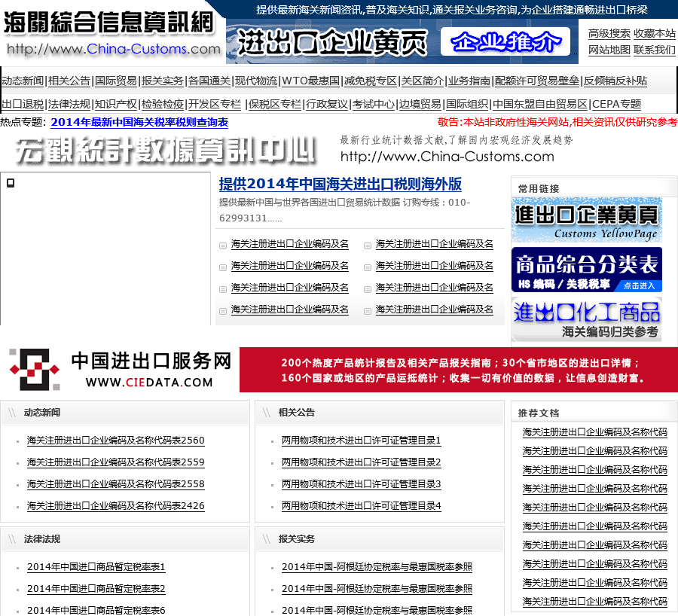Open 海关注册进出口企业编码及名称代码表2559
This screenshot has height=616, width=678.
tap(115, 462)
